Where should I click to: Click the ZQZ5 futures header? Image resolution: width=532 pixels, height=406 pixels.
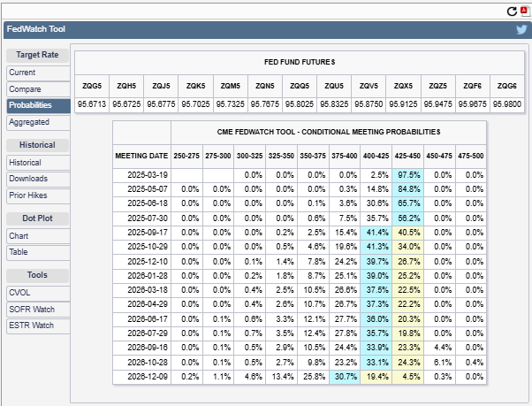click(x=438, y=86)
